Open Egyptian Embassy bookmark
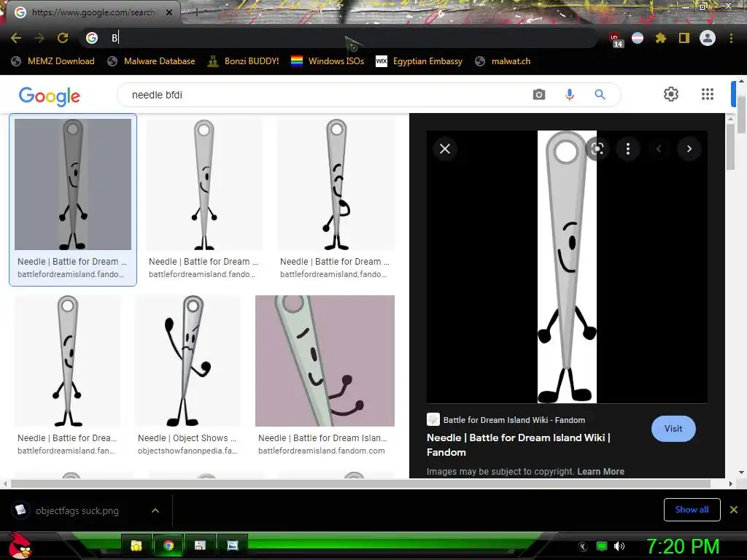Screen dimensions: 747x560 419,61
